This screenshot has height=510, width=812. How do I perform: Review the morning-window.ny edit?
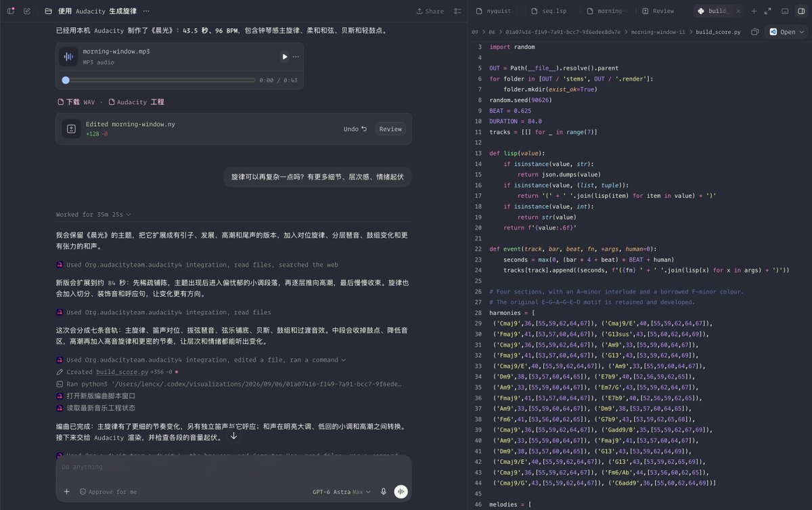(x=390, y=129)
